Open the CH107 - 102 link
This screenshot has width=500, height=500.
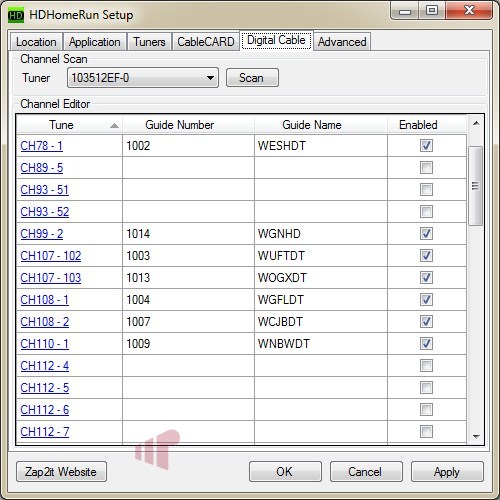tap(51, 256)
